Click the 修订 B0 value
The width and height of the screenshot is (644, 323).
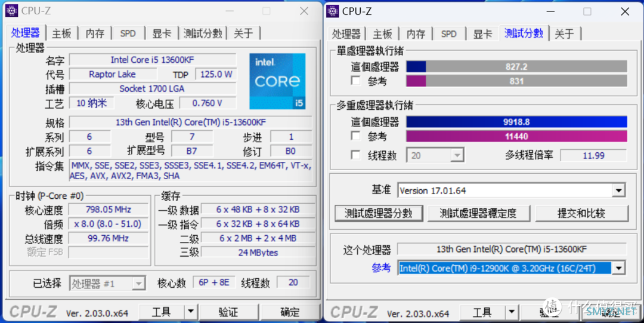coord(291,151)
